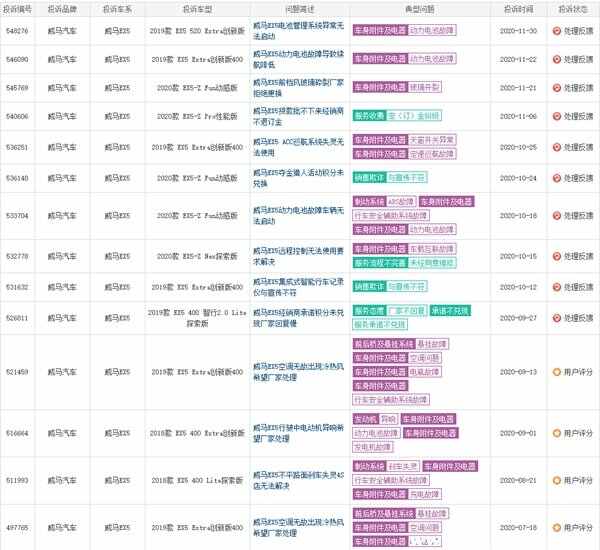Select the 'ABS故障' tag
Viewport: 600px width, 550px height.
401,202
